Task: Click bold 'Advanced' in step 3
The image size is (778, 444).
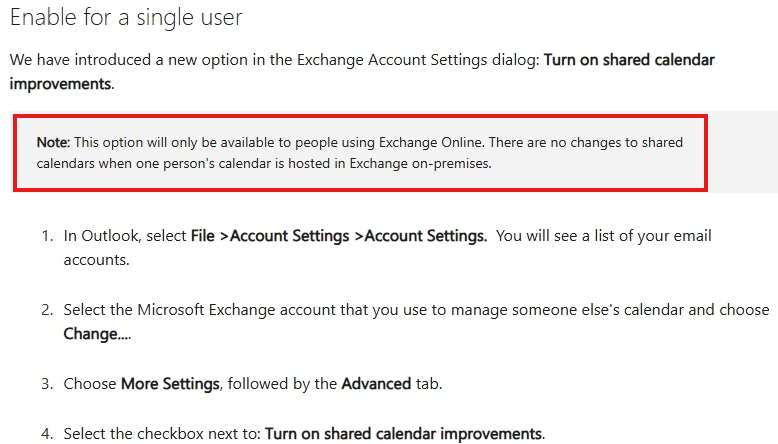Action: tap(376, 384)
